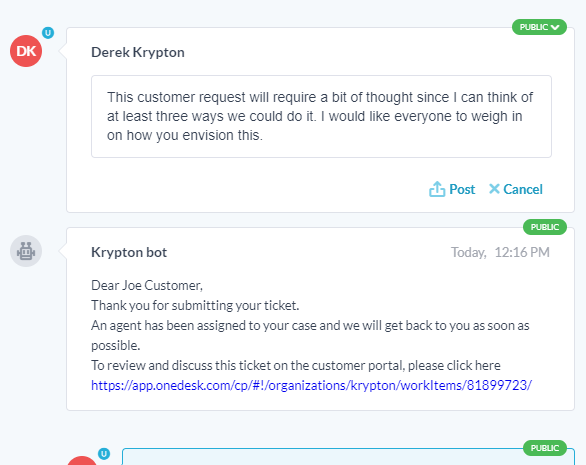Click the Post upload arrow icon

pos(437,189)
